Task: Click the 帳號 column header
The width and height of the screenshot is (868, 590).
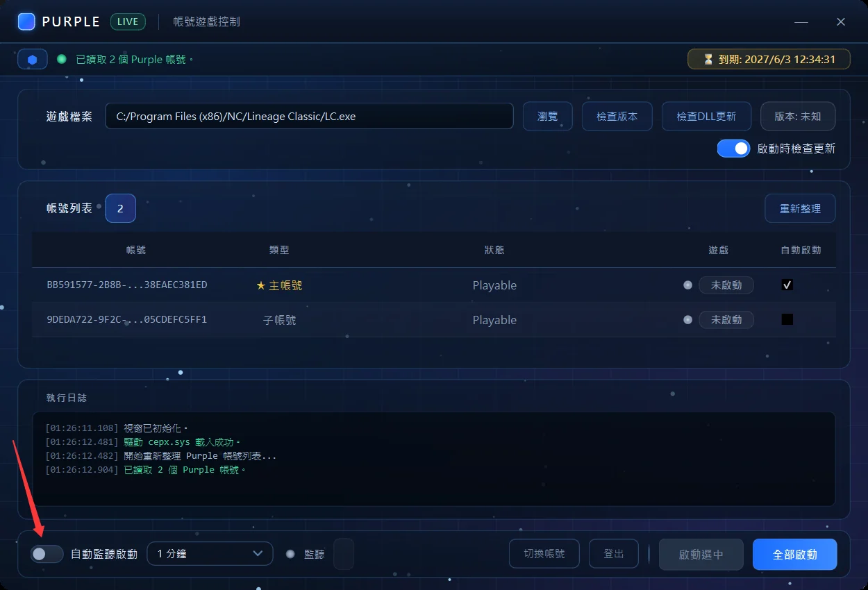Action: (136, 250)
